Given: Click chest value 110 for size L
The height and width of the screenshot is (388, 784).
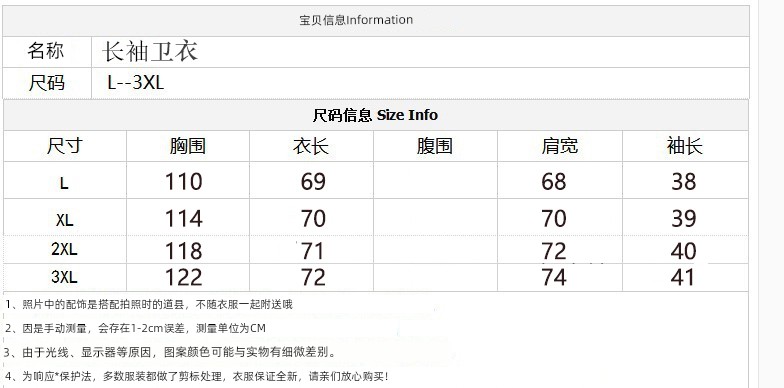Looking at the screenshot, I should 184,181.
